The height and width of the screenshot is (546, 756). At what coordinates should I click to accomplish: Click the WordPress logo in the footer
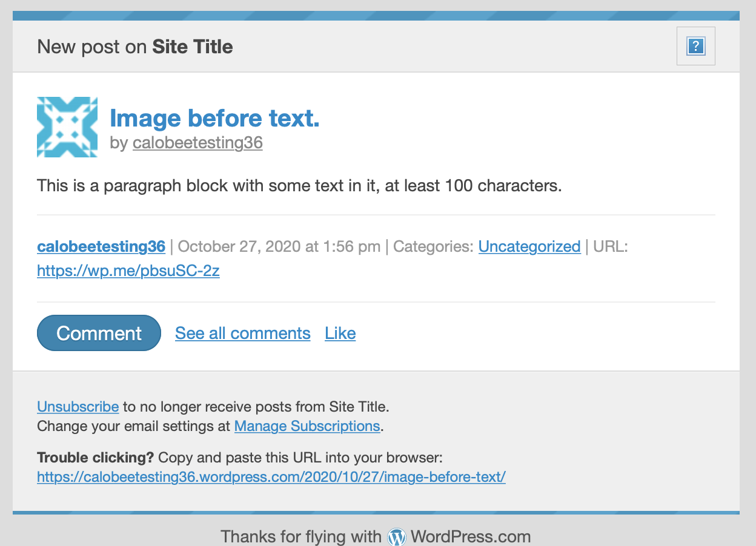tap(397, 536)
